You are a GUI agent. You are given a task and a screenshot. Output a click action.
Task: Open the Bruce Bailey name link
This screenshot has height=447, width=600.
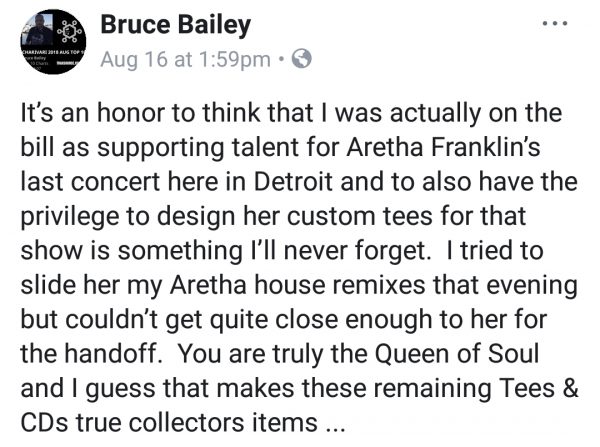(x=176, y=25)
